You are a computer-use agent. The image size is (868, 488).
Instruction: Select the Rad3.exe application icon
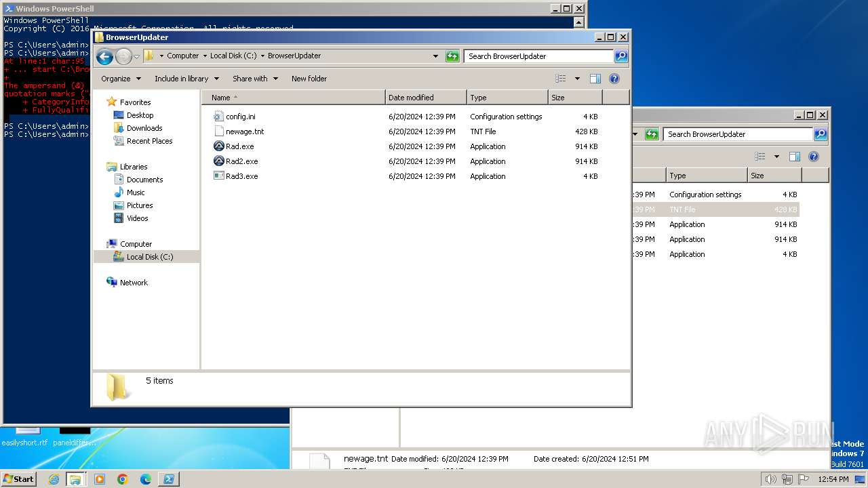pos(218,176)
